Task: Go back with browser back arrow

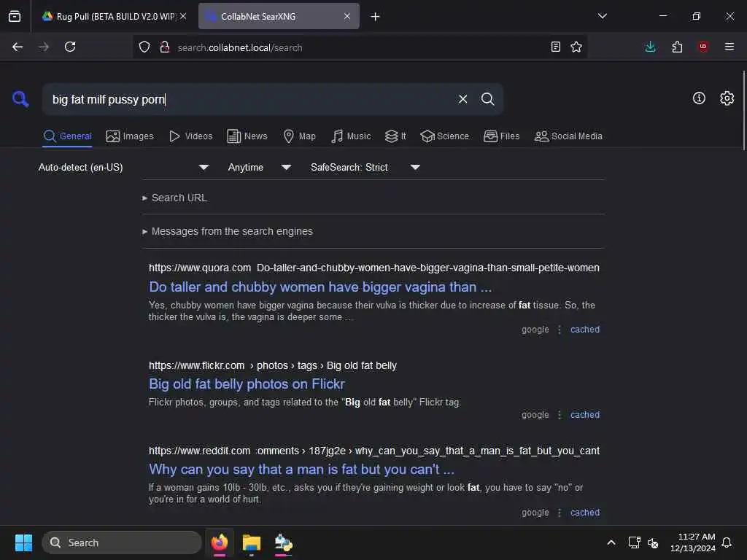Action: click(18, 47)
